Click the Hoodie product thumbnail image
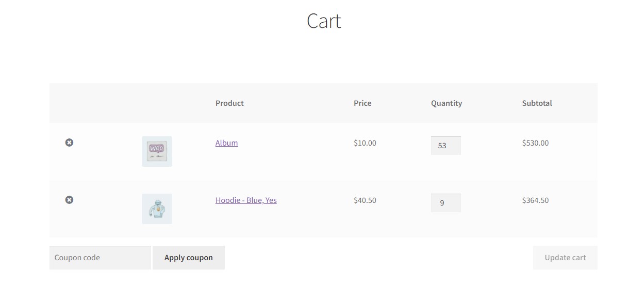This screenshot has height=300, width=644. point(157,209)
